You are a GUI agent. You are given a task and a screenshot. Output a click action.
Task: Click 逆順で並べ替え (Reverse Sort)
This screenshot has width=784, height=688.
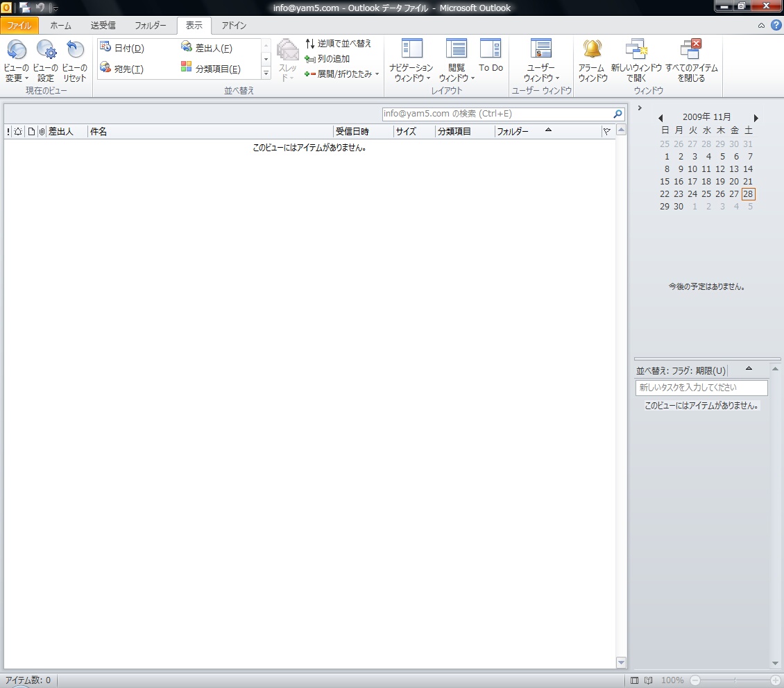[338, 44]
